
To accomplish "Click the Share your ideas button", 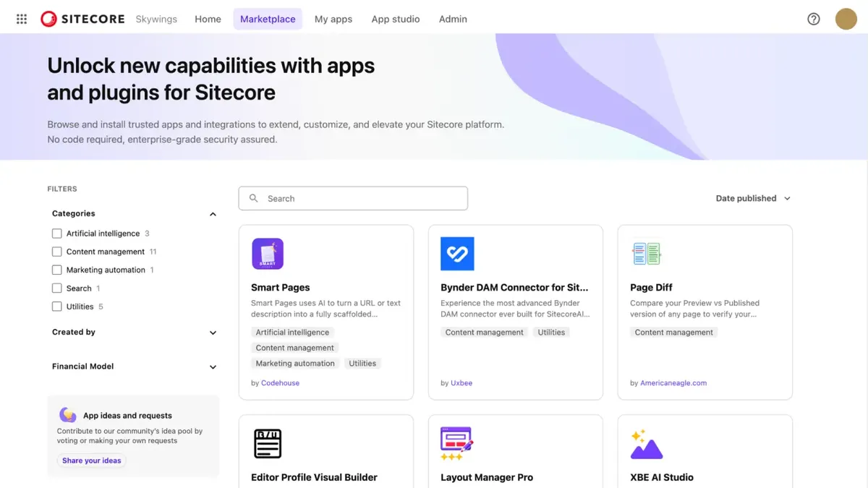I will (x=92, y=461).
